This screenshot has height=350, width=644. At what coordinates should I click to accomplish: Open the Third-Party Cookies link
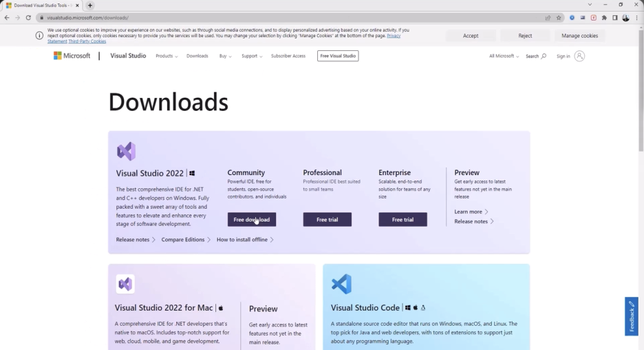87,41
